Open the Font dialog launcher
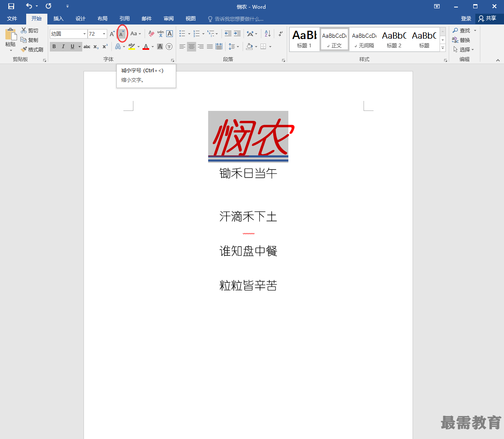This screenshot has width=504, height=439. (172, 60)
